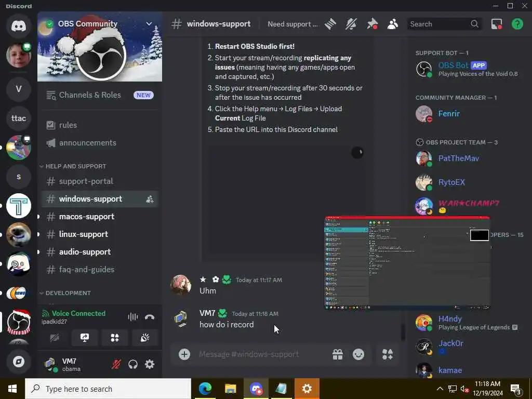The height and width of the screenshot is (399, 532).
Task: Open the pinned messages icon
Action: click(x=372, y=24)
